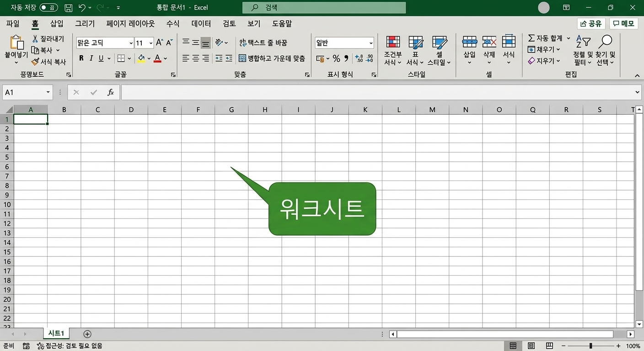Click the Accounting Number Format icon
The image size is (644, 351).
[x=320, y=58]
